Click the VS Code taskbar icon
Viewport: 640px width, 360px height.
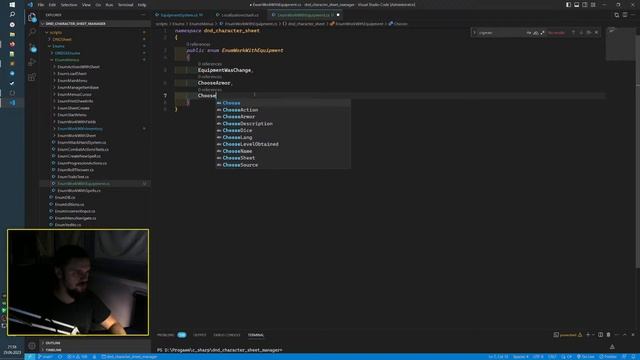tap(12, 102)
